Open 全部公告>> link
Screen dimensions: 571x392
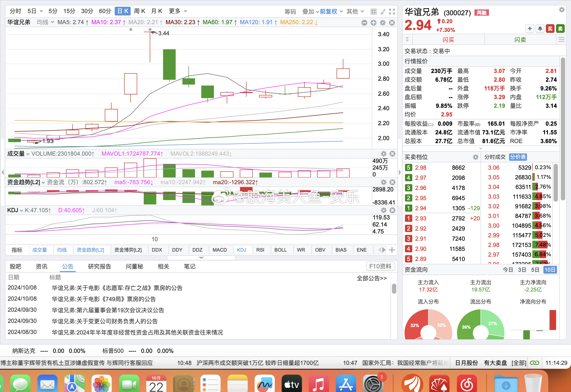[372, 278]
